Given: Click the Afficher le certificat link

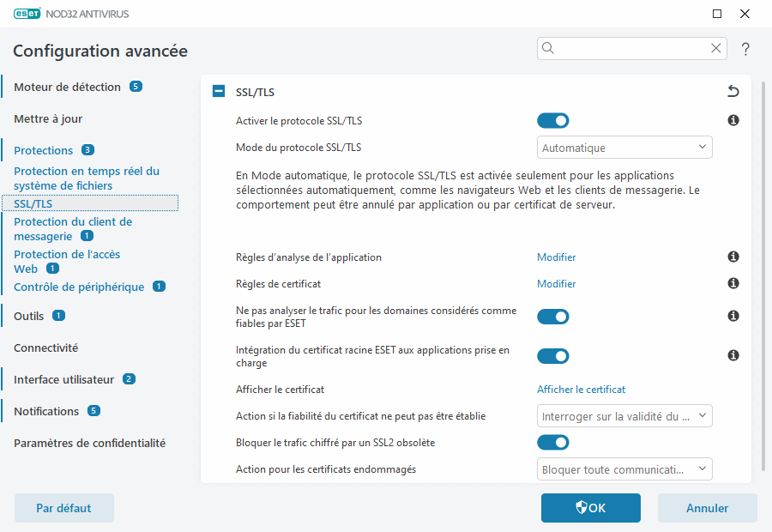Looking at the screenshot, I should tap(581, 389).
